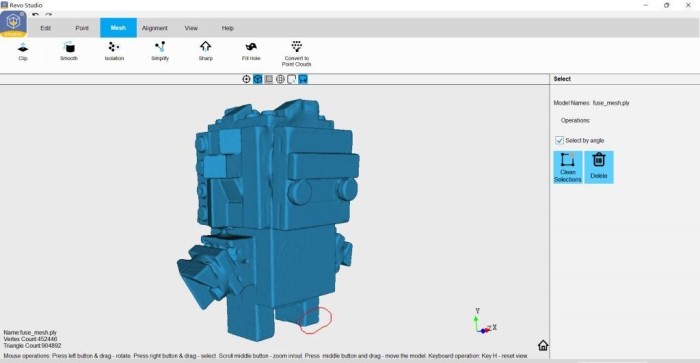Click the Triangle Count value text

point(32,346)
